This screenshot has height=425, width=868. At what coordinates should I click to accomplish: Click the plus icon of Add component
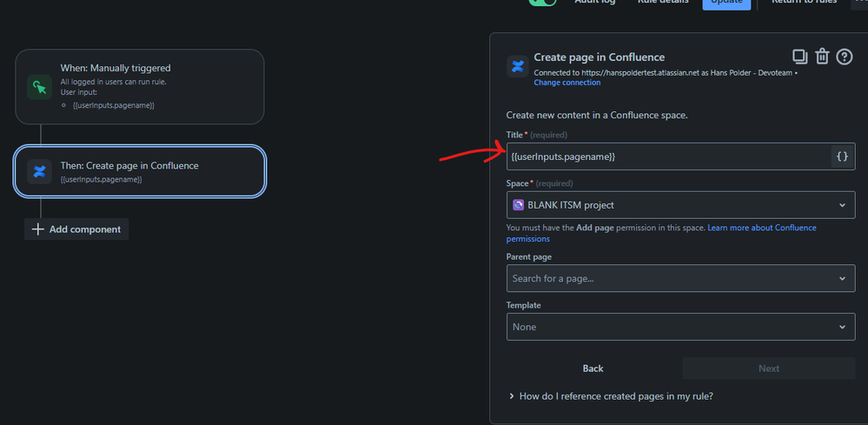tap(37, 229)
